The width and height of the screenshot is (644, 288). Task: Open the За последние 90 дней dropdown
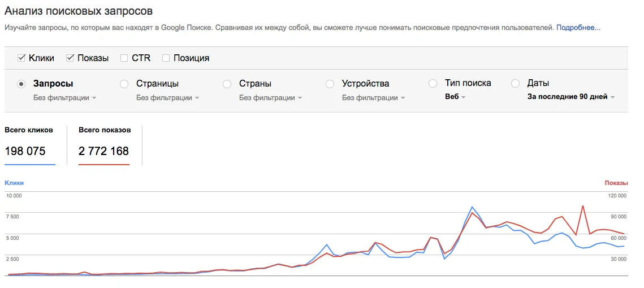[570, 97]
